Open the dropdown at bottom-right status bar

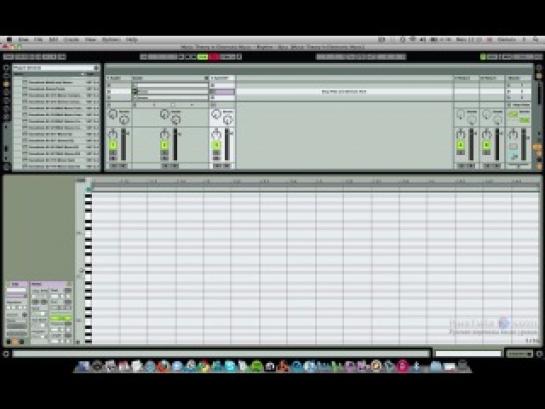[519, 354]
